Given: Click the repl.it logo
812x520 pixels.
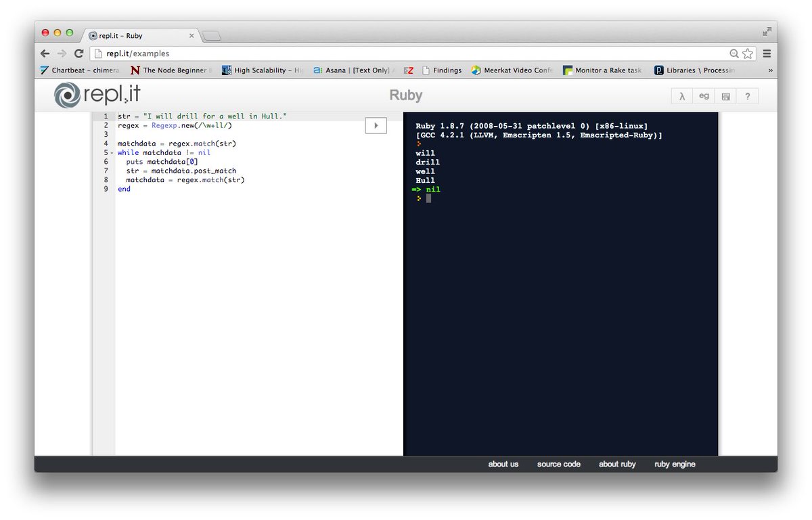Looking at the screenshot, I should [x=96, y=95].
